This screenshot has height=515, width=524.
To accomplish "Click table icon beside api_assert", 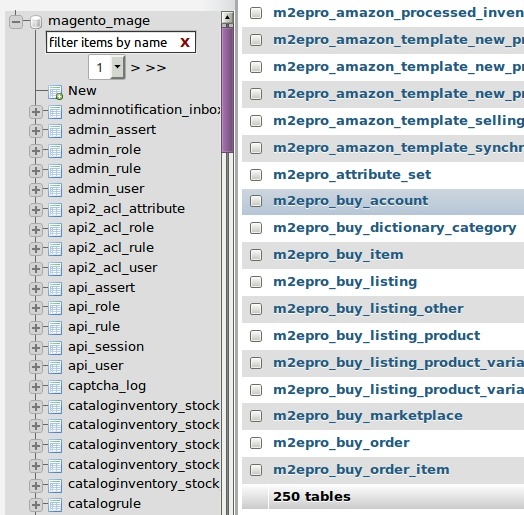I will pos(55,289).
